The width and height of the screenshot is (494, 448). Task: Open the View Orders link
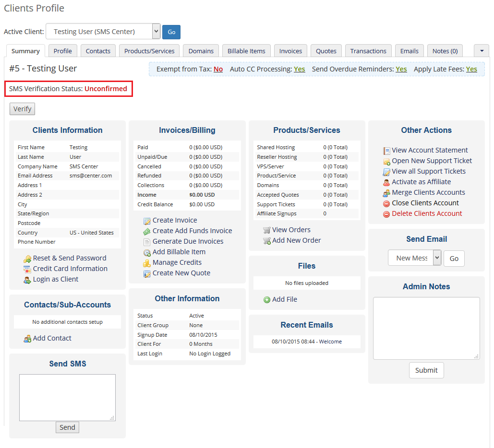point(291,230)
